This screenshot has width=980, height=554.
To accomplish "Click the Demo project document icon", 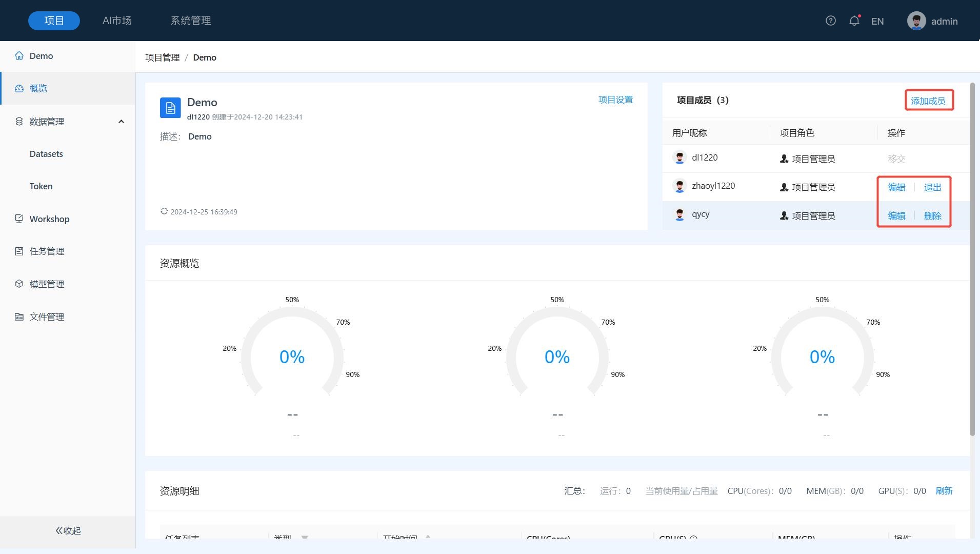I will [170, 108].
